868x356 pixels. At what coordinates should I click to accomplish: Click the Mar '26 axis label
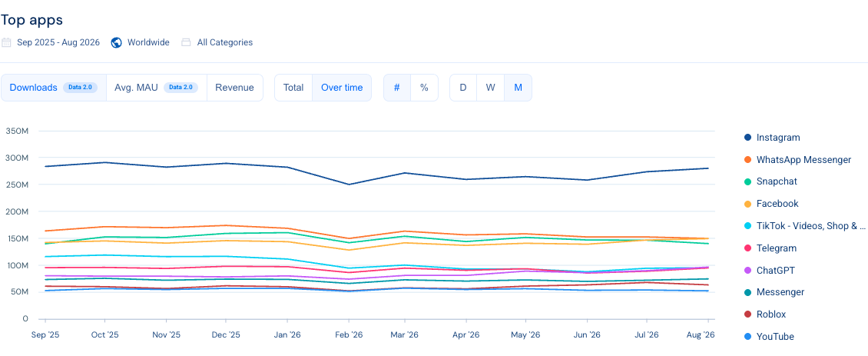(x=405, y=335)
